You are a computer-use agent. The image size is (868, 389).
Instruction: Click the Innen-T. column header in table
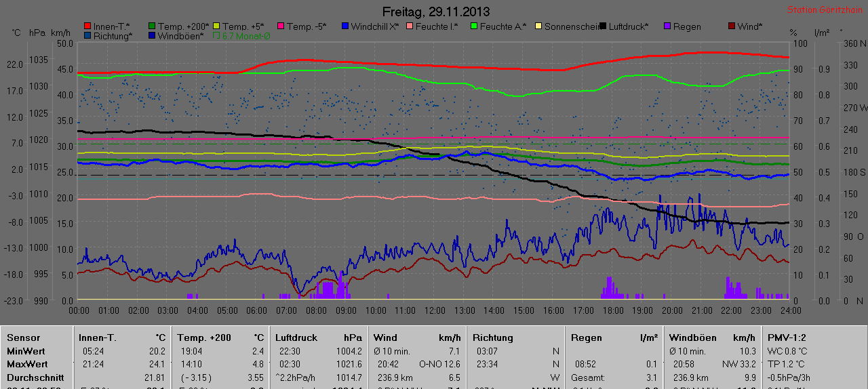tap(96, 337)
